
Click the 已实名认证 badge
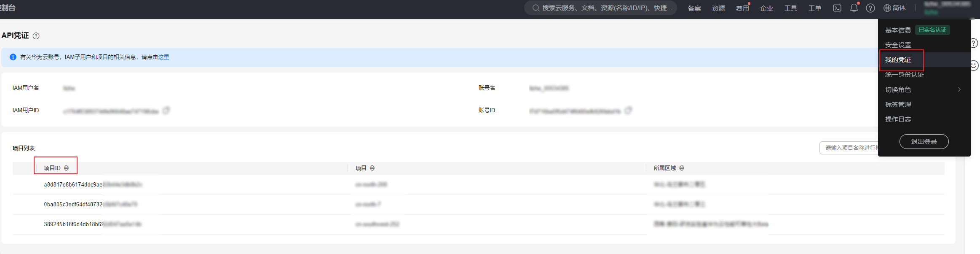point(932,30)
